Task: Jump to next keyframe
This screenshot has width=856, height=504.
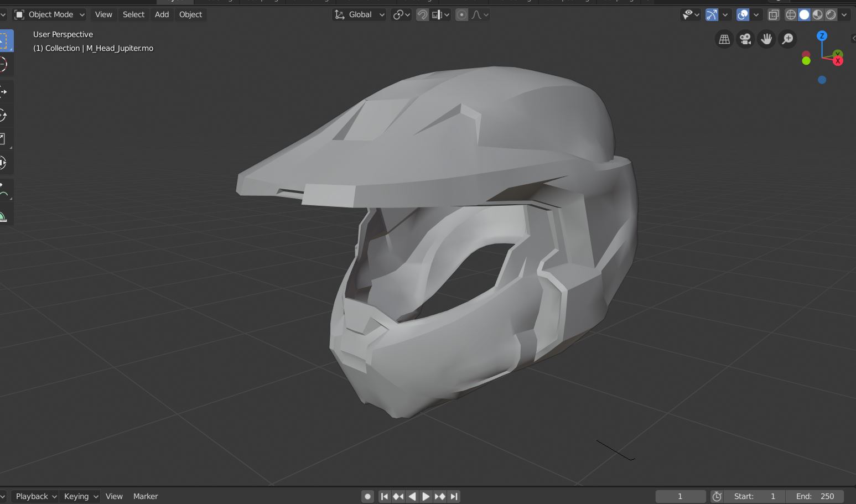Action: 440,496
